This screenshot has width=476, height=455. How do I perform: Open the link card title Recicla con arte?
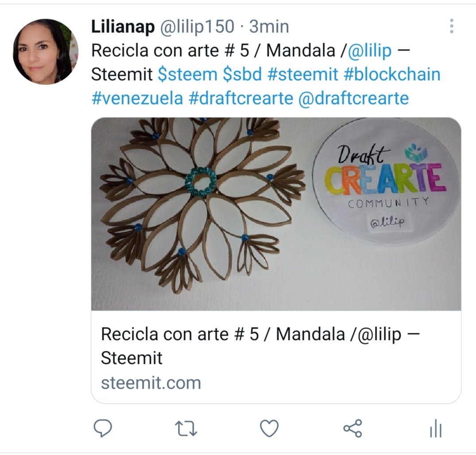point(260,346)
